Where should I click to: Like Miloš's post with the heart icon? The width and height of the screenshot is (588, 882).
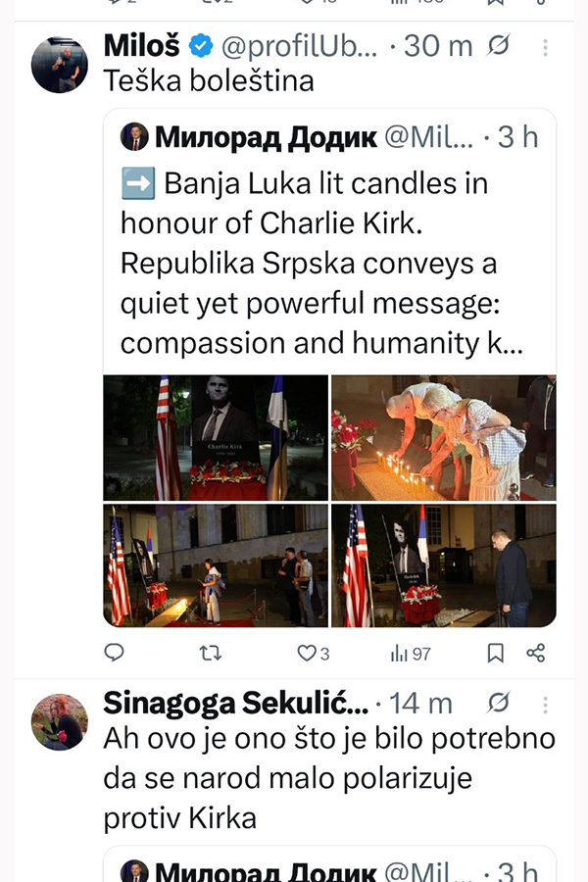[x=313, y=653]
